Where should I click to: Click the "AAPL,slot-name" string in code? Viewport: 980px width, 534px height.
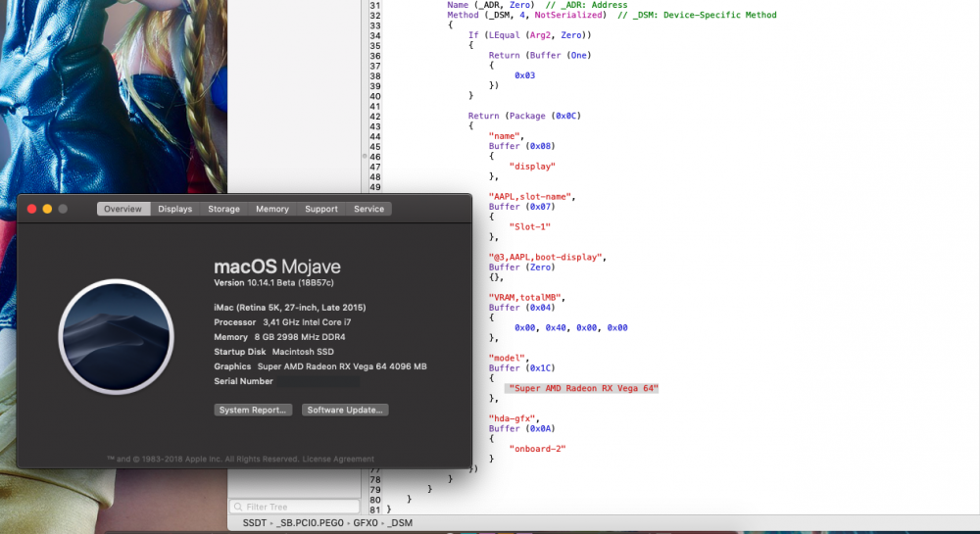tap(530, 196)
